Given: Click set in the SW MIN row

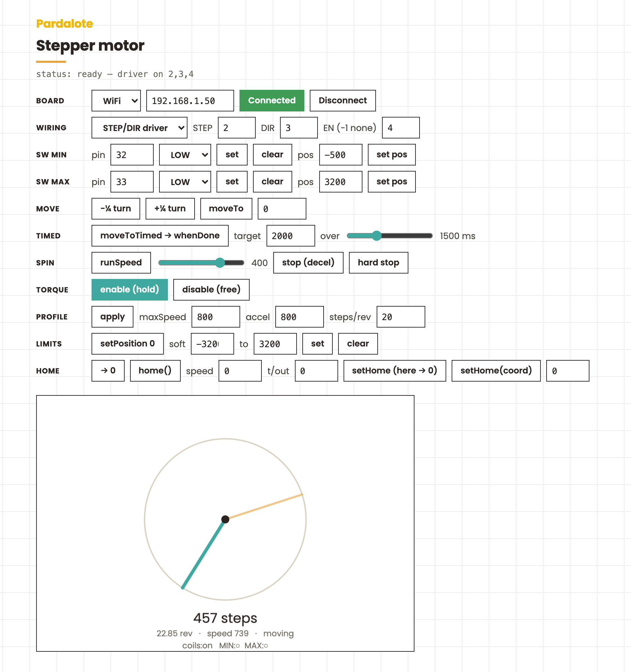Looking at the screenshot, I should 232,155.
